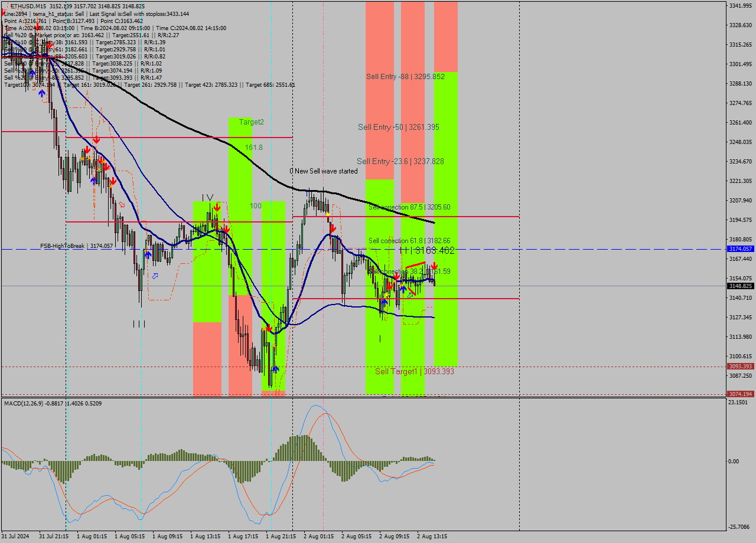Click the black current-price tag 3148.825
Viewport: 756px width, 543px height.
click(740, 286)
